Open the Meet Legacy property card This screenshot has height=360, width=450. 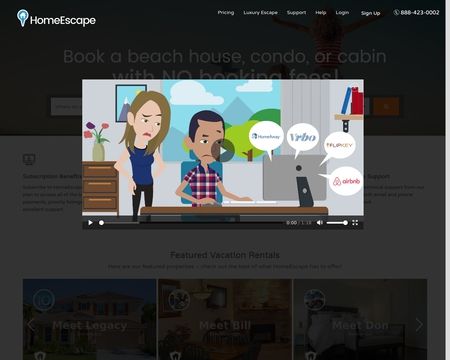tap(89, 319)
